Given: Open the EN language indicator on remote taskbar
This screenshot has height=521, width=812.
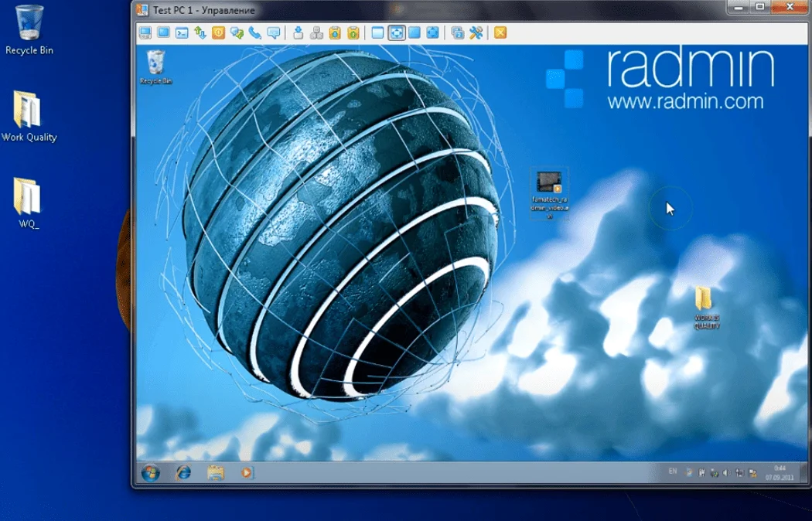Looking at the screenshot, I should tap(672, 471).
